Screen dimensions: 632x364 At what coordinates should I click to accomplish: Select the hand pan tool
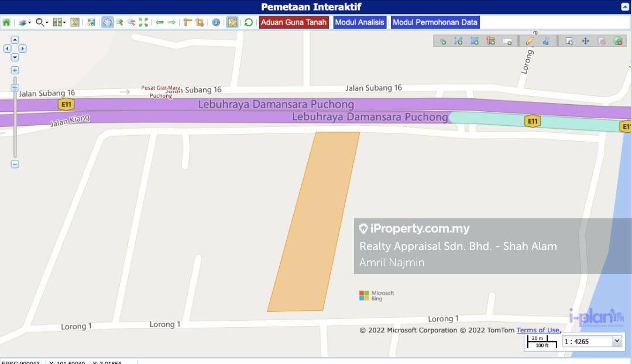click(x=107, y=22)
